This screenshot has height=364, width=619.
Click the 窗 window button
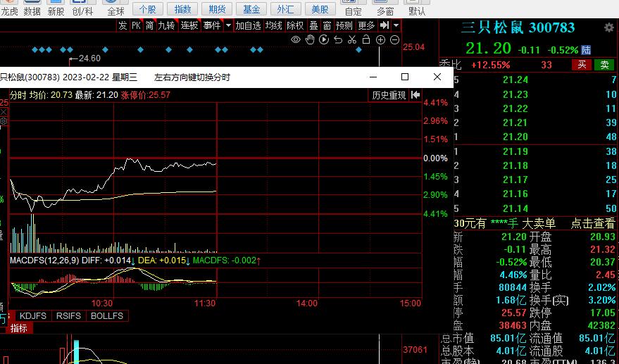pos(327,25)
